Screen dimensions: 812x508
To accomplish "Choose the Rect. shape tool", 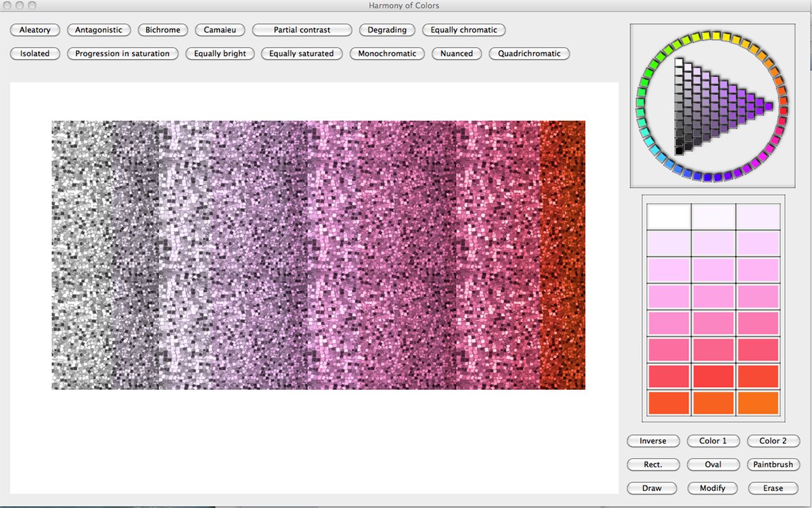I will 653,465.
